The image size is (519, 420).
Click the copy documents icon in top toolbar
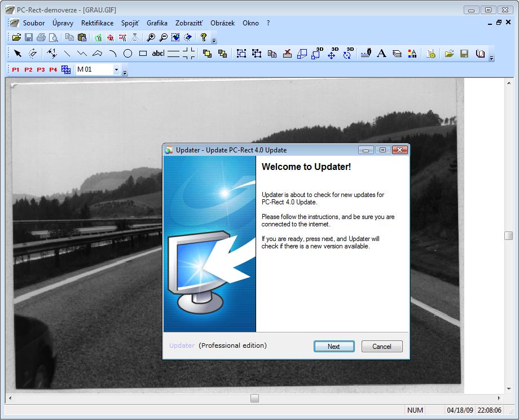coord(69,37)
